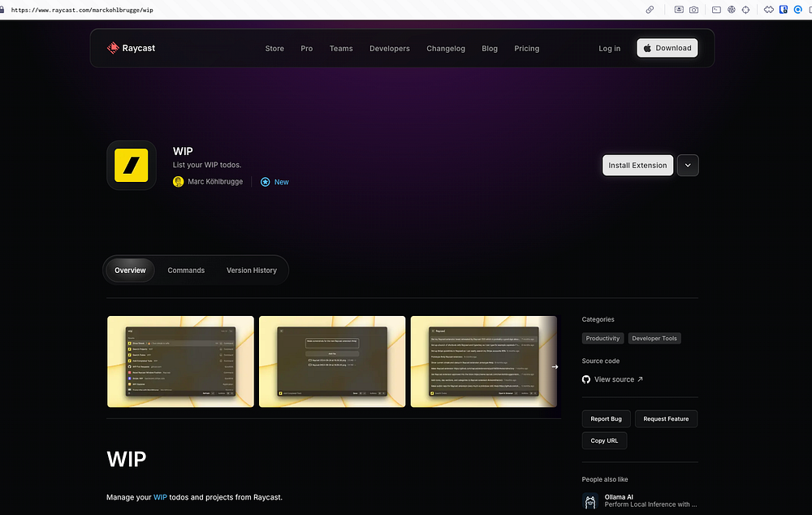Click the GitHub icon beside View source
Viewport: 812px width, 515px height.
586,379
